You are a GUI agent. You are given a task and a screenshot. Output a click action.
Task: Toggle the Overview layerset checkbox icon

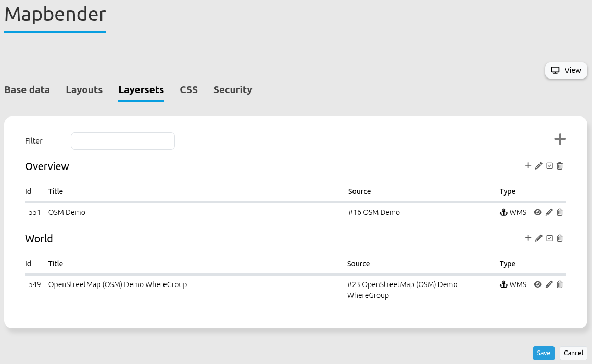coord(549,166)
